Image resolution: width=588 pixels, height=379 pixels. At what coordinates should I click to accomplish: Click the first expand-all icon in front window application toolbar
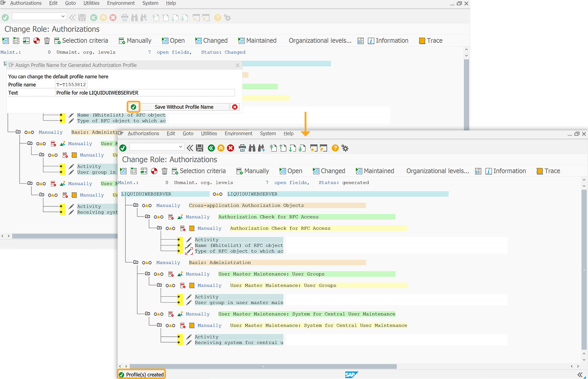click(123, 171)
